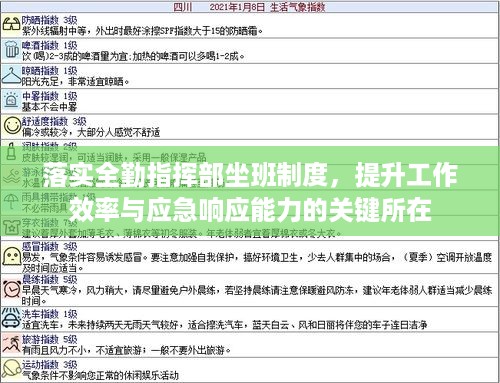Click the 晨练指数 5级 heading
The width and height of the screenshot is (500, 383).
click(49, 279)
